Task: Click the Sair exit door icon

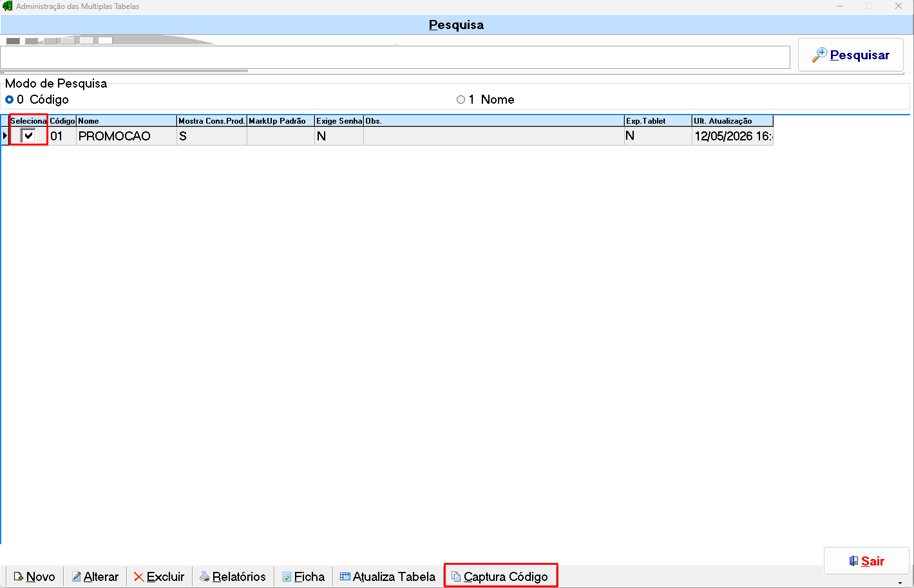Action: point(853,561)
